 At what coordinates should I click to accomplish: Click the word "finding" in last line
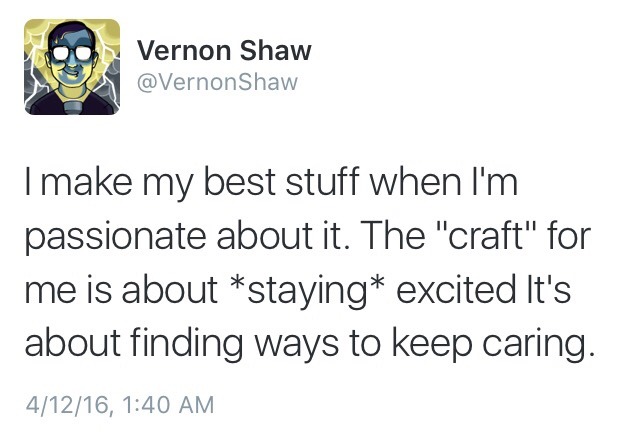coord(187,345)
